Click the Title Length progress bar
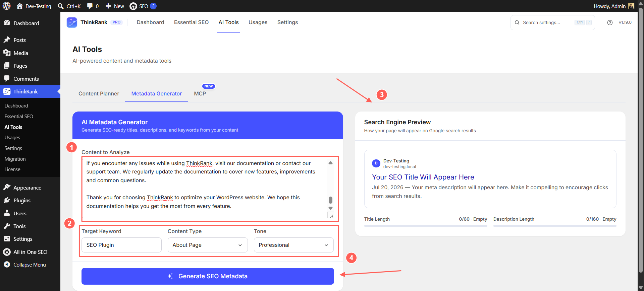Image resolution: width=644 pixels, height=291 pixels. click(426, 226)
